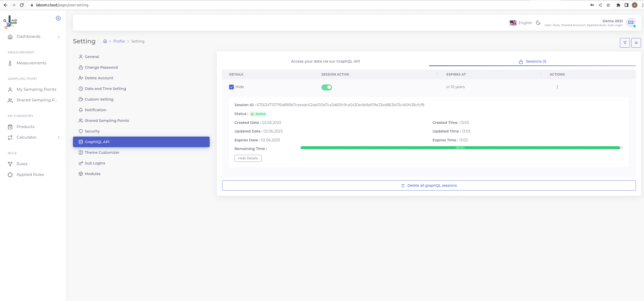Screen dimensions: 644x301
Task: Click the filter funnel icon button
Action: pyautogui.click(x=625, y=43)
